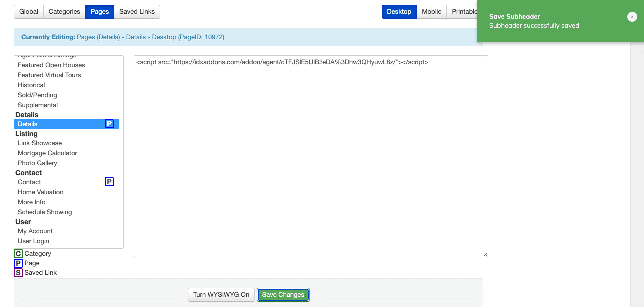Expand the Contact section heading
The image size is (644, 307).
[x=28, y=172]
